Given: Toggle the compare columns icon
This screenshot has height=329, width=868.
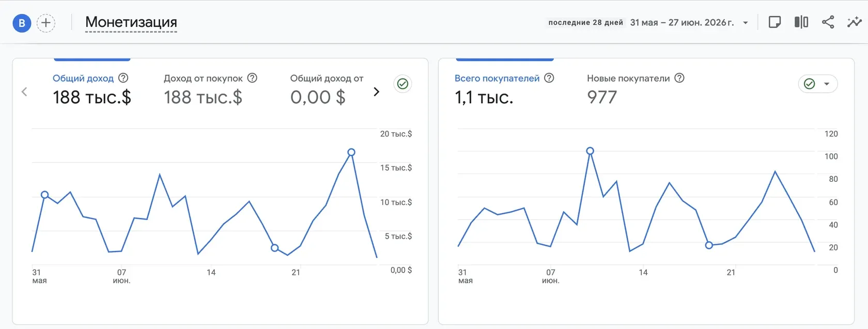Looking at the screenshot, I should click(801, 22).
